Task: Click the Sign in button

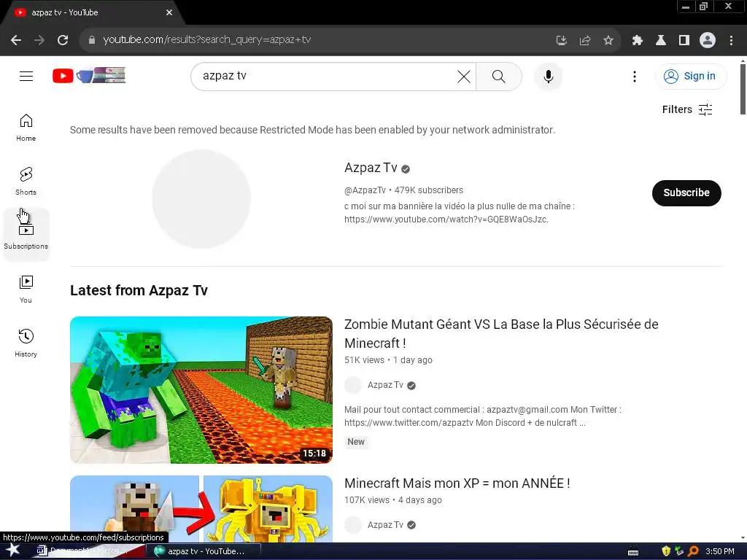Action: click(690, 76)
